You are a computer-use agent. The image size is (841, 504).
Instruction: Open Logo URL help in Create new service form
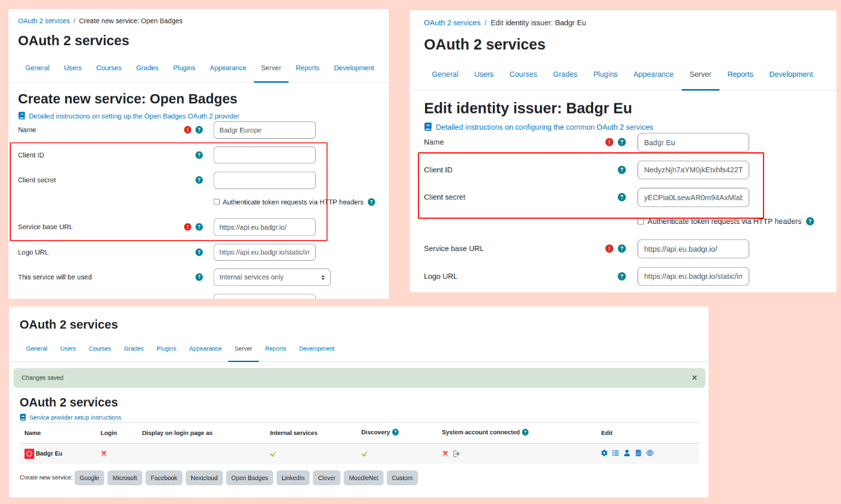199,252
